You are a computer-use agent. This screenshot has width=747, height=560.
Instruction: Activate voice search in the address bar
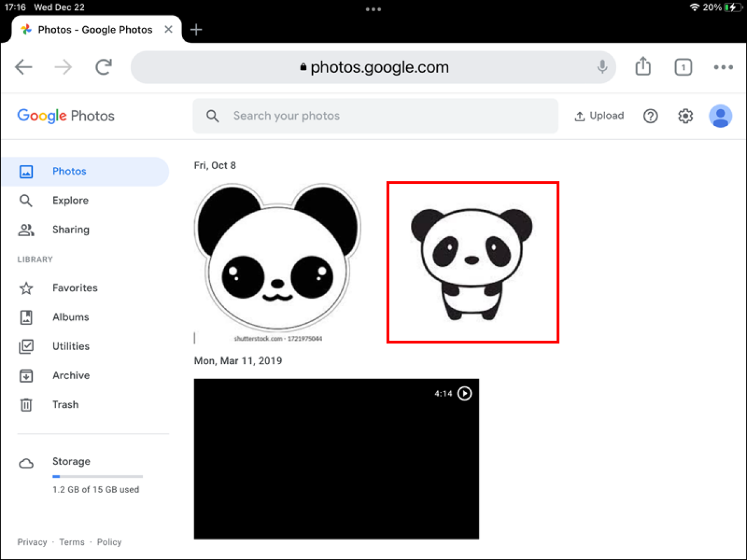click(602, 66)
